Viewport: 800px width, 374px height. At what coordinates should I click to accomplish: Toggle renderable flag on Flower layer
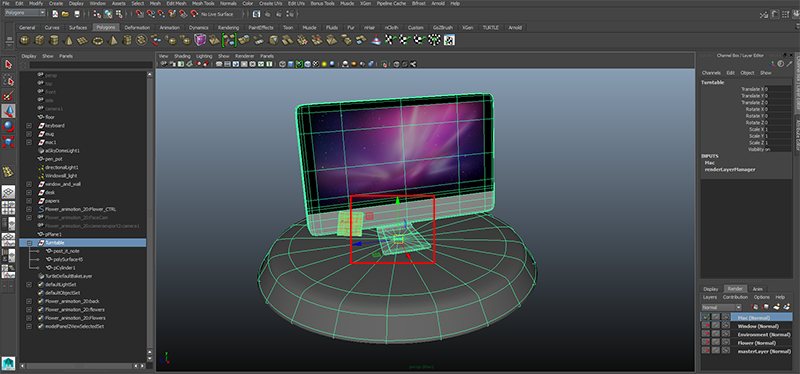[706, 342]
